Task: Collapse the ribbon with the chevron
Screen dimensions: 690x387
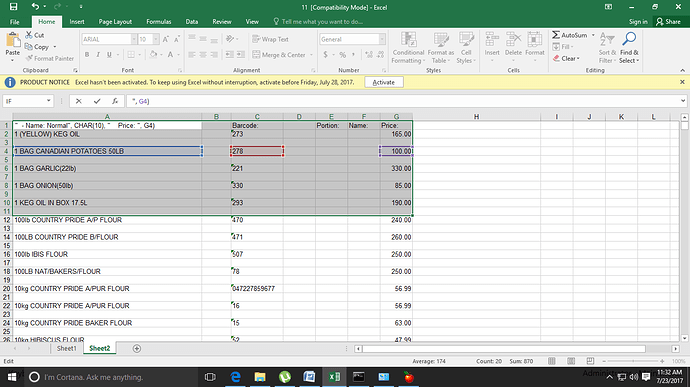Action: tap(683, 70)
